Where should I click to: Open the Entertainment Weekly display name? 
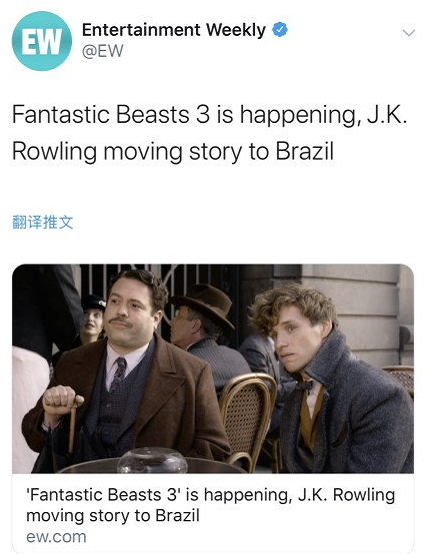click(174, 30)
